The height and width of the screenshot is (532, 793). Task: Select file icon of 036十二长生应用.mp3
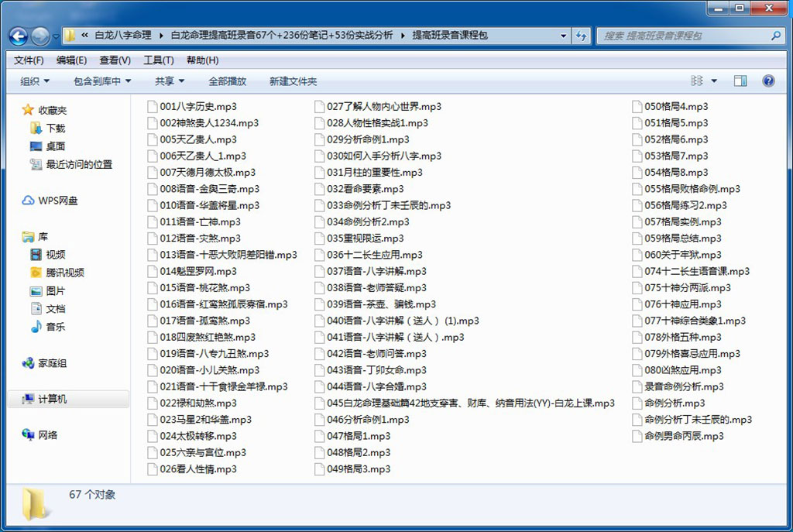click(318, 255)
